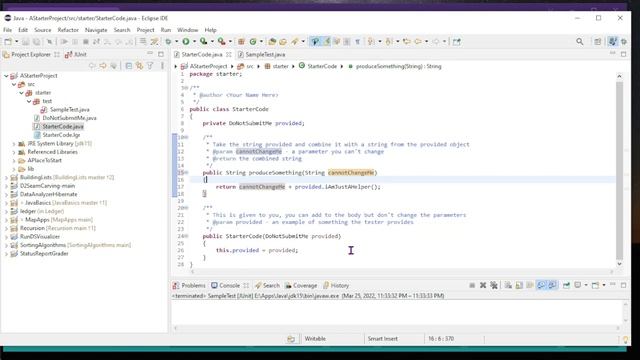Image resolution: width=640 pixels, height=360 pixels.
Task: Select DoNotSubmitMe.java in Project Explorer
Action: click(x=69, y=118)
